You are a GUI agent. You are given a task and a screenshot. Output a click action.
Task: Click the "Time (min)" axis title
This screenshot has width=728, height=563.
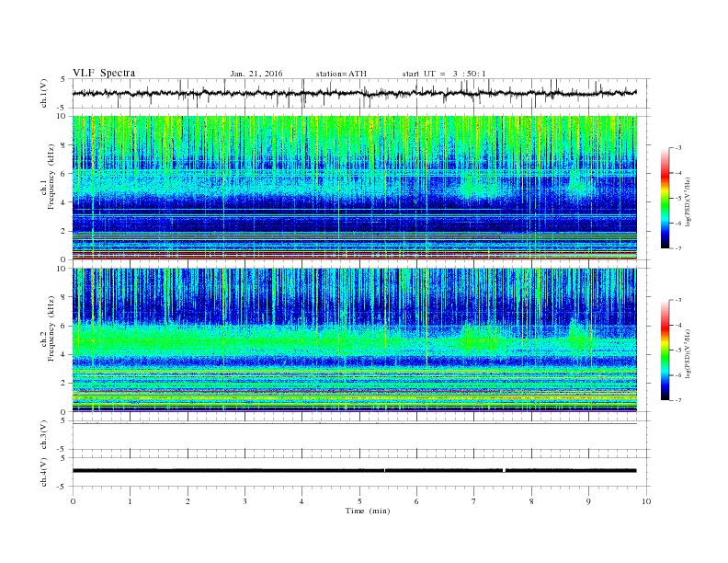(x=368, y=511)
